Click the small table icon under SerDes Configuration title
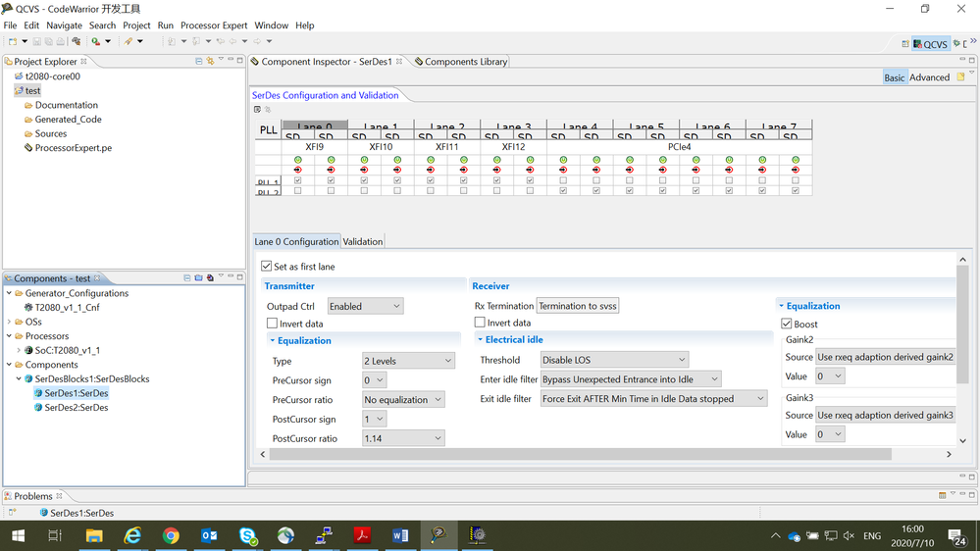The width and height of the screenshot is (980, 551). tap(257, 110)
